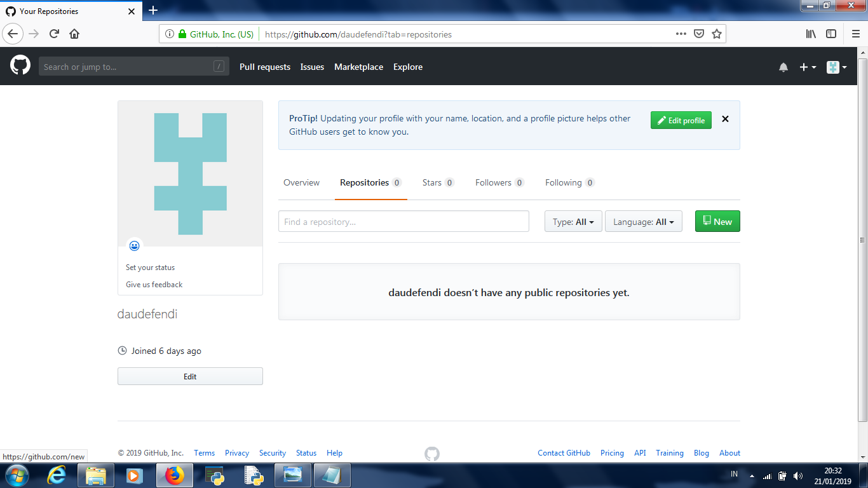Click the clock icon beside Joined 6 days ago
Screen dimensions: 868x488
click(x=121, y=350)
